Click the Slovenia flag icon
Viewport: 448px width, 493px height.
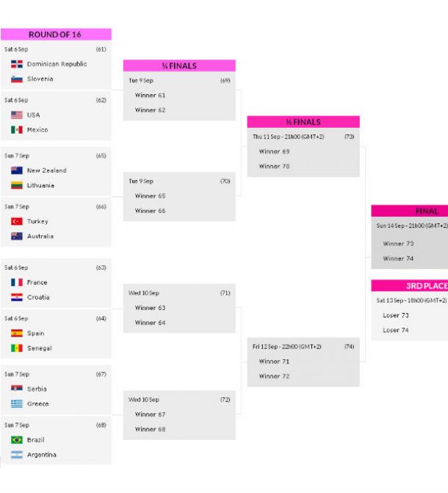tap(17, 79)
